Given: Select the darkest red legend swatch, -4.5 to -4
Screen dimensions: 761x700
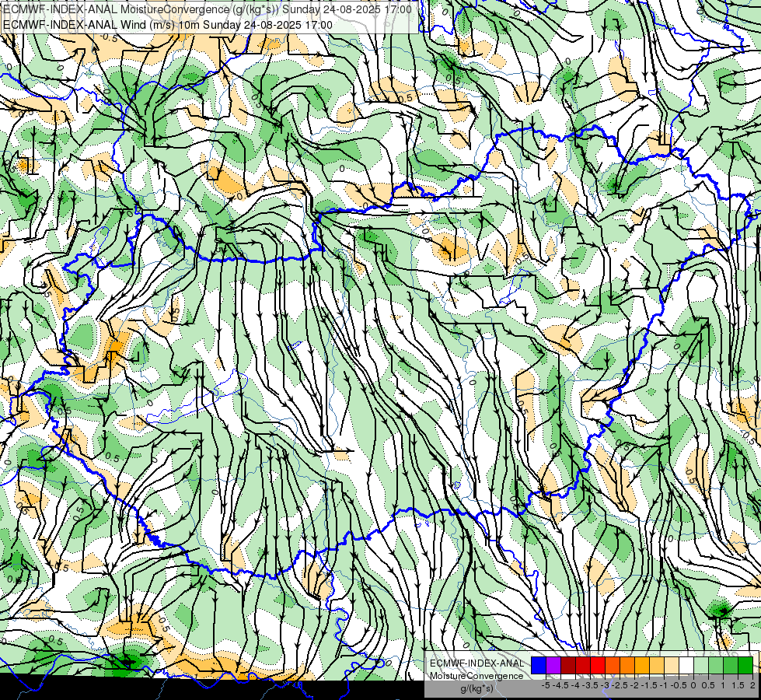Looking at the screenshot, I should pyautogui.click(x=568, y=666).
